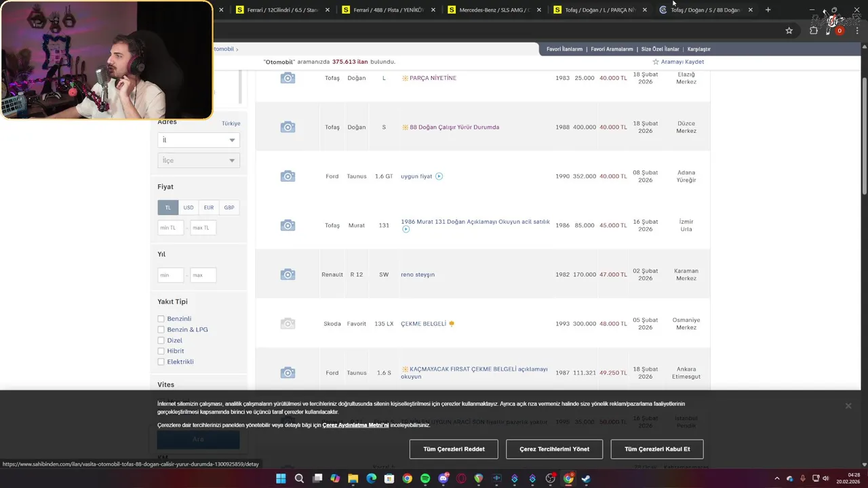Click Çerez Tercihlerimi Yönet button
Viewport: 868px width, 488px height.
click(x=554, y=449)
